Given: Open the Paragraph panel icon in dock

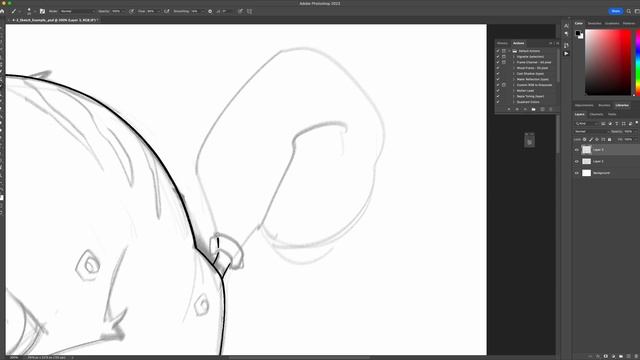Looking at the screenshot, I should pyautogui.click(x=566, y=34).
